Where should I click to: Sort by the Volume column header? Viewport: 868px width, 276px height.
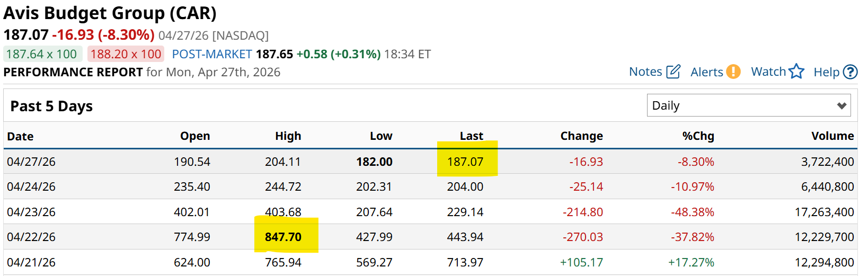pos(832,136)
